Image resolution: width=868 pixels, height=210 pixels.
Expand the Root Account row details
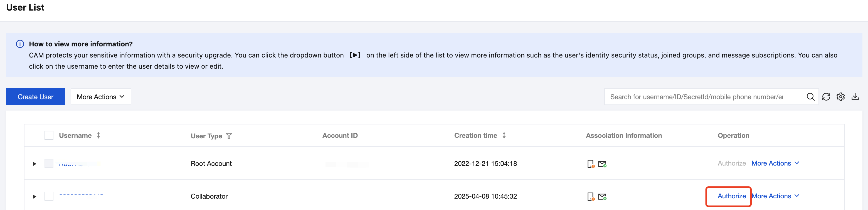[x=34, y=164]
